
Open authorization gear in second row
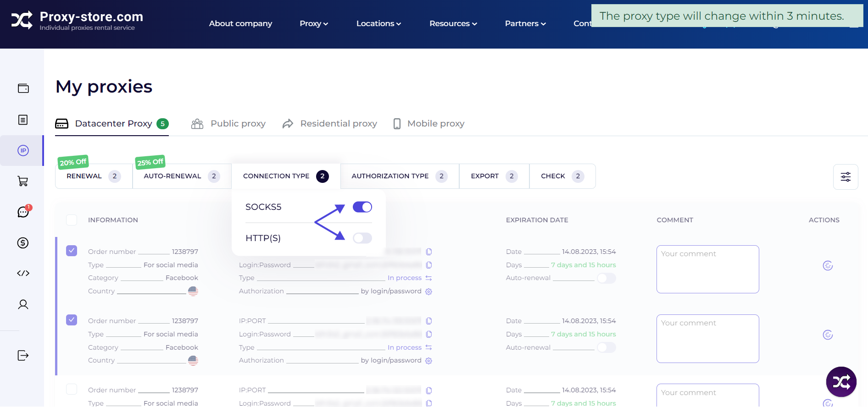[x=428, y=361]
